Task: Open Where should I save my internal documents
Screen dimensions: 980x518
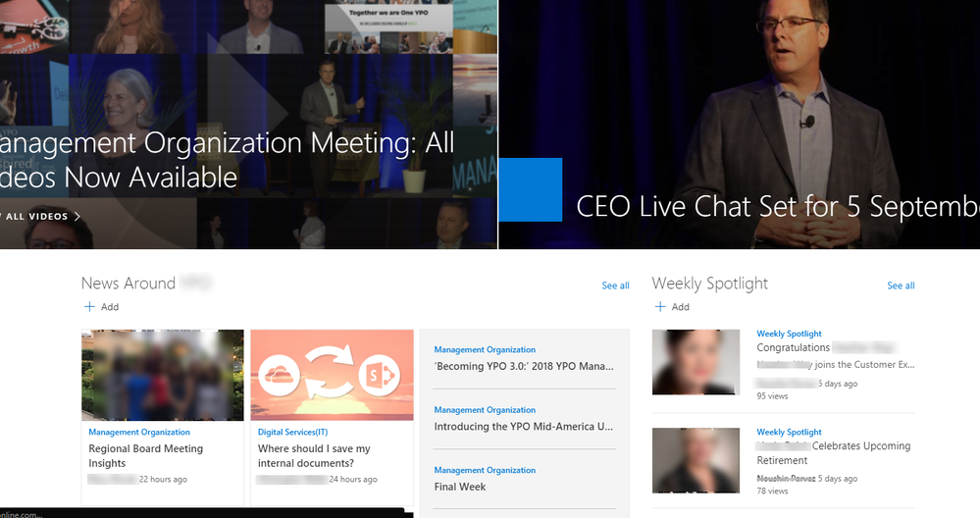Action: [x=314, y=455]
